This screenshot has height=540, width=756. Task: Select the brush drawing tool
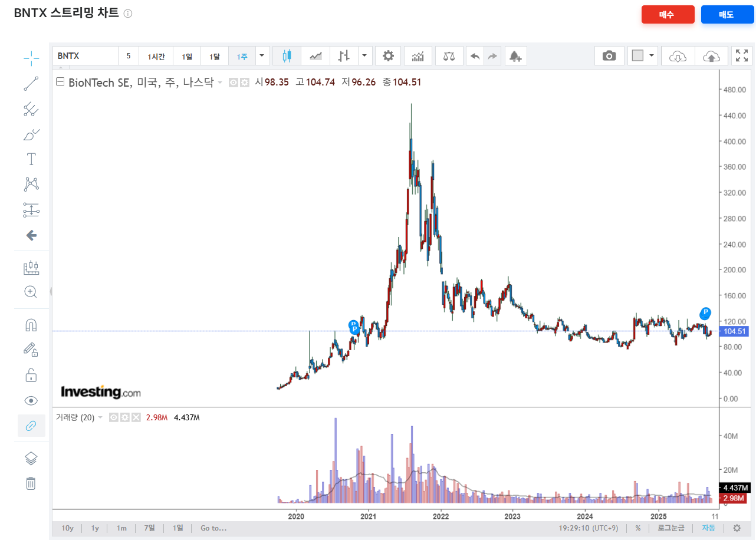tap(31, 135)
